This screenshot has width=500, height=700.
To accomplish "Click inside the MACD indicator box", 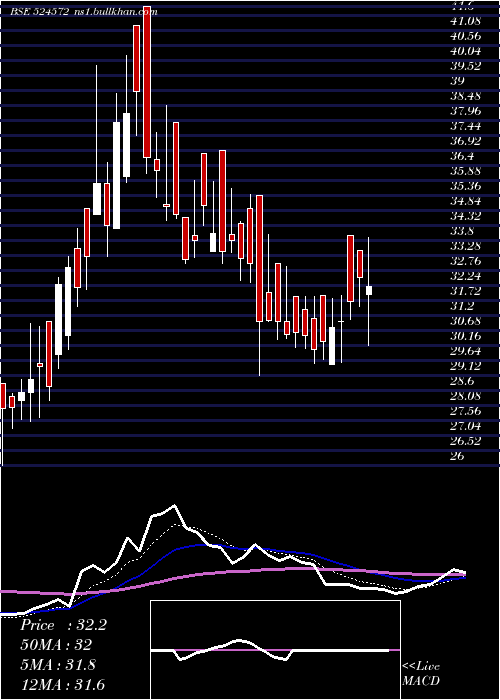I will point(275,650).
